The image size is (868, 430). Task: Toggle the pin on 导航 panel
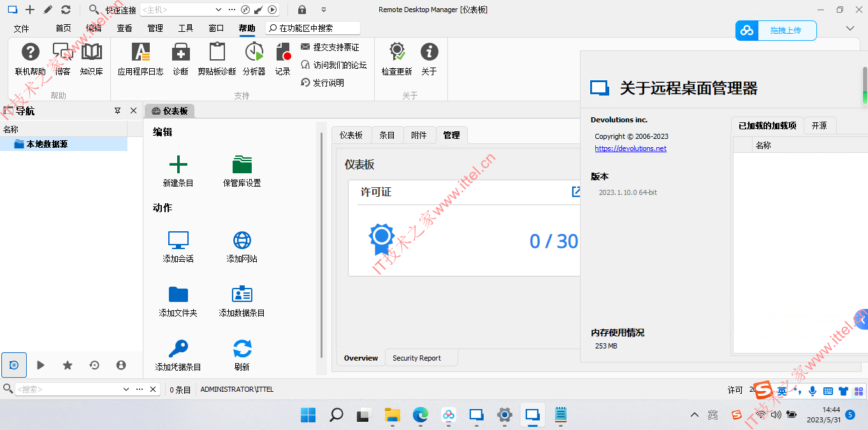pos(117,111)
